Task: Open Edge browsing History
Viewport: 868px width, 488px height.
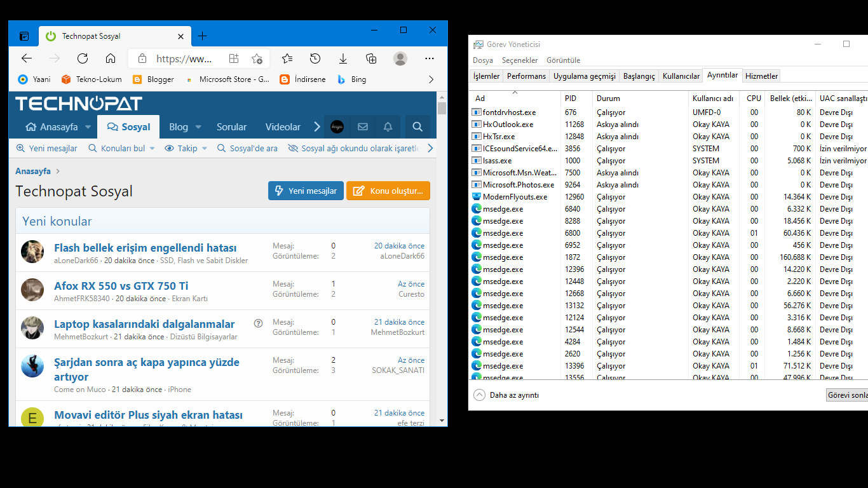Action: coord(315,58)
